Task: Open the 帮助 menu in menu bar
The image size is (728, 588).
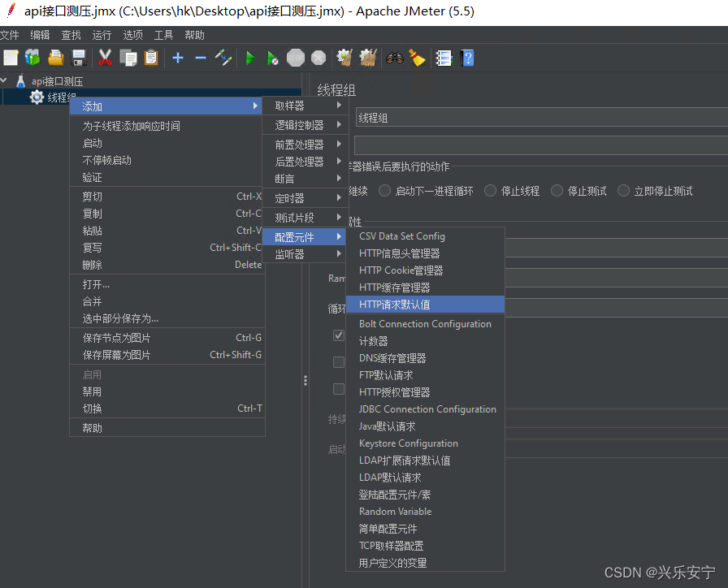Action: [x=194, y=35]
